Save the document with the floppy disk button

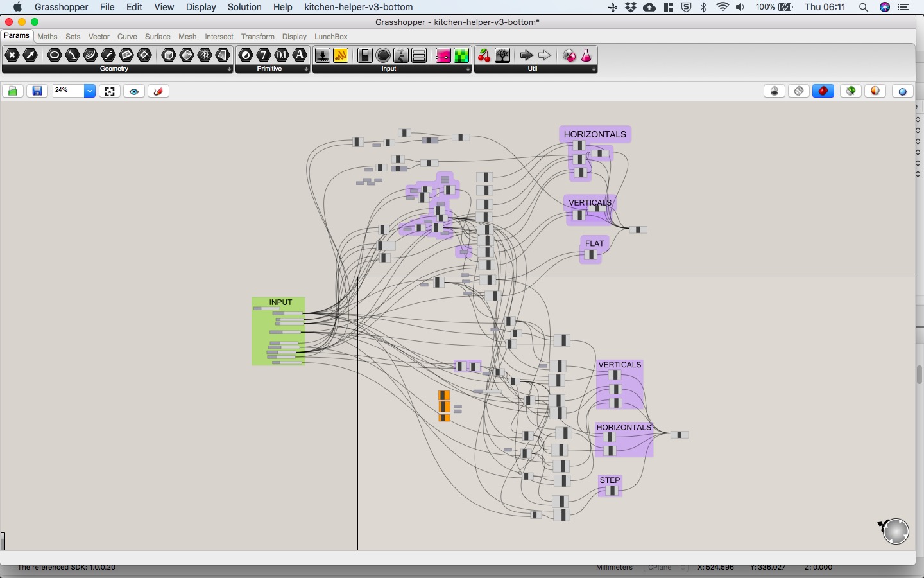[x=37, y=91]
